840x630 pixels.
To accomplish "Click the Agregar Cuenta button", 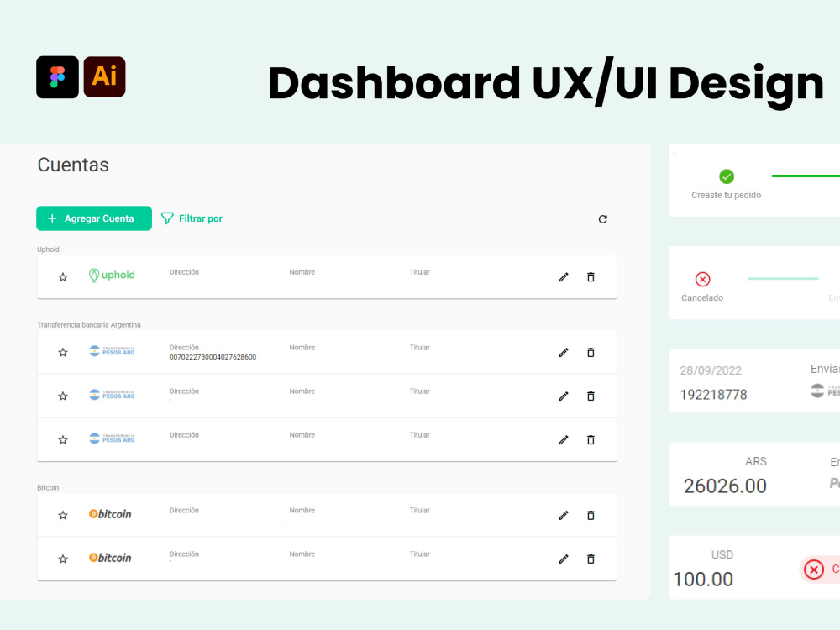I will (94, 218).
